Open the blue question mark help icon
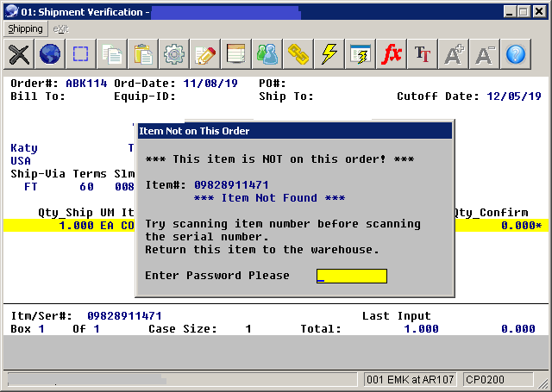Viewport: 552px width, 392px height. (x=515, y=54)
